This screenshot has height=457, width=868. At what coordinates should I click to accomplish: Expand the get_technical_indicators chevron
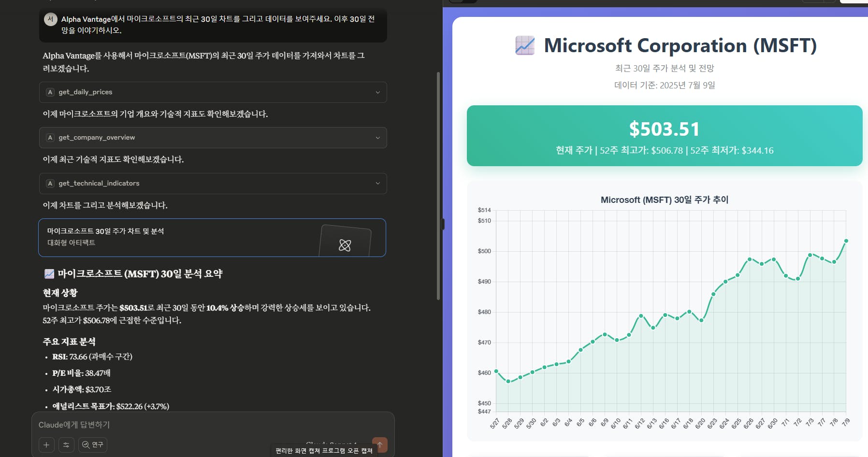coord(378,184)
